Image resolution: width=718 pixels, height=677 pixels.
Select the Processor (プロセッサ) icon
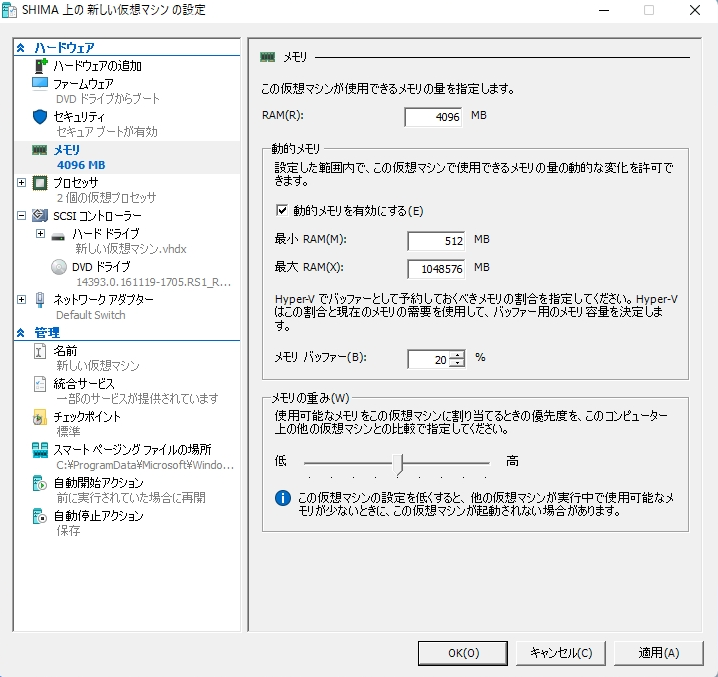click(x=40, y=183)
